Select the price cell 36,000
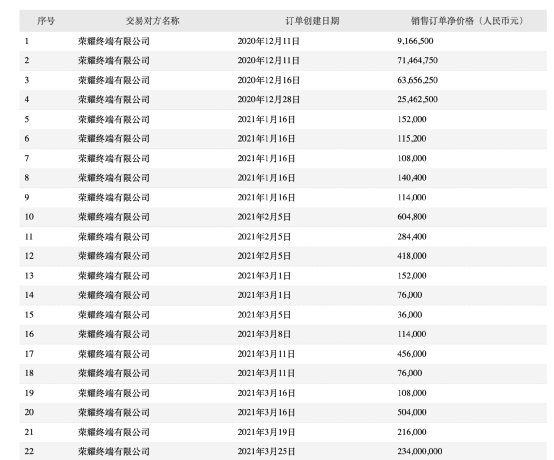This screenshot has width=554, height=460. click(x=409, y=315)
